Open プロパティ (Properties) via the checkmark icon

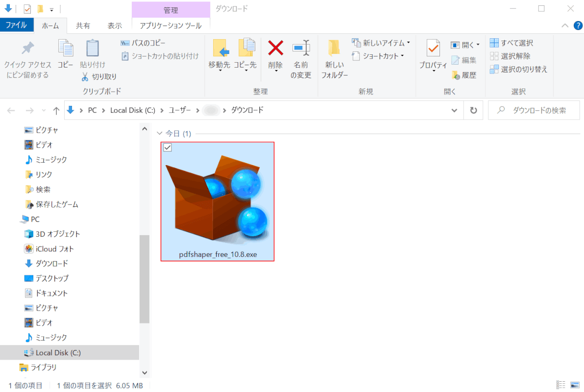pyautogui.click(x=433, y=48)
